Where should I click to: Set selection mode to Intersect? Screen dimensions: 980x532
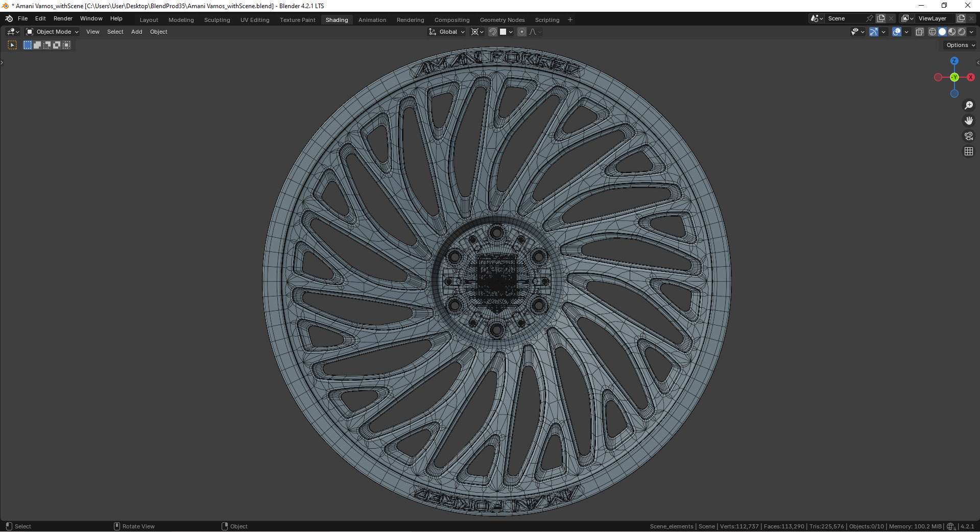point(66,45)
